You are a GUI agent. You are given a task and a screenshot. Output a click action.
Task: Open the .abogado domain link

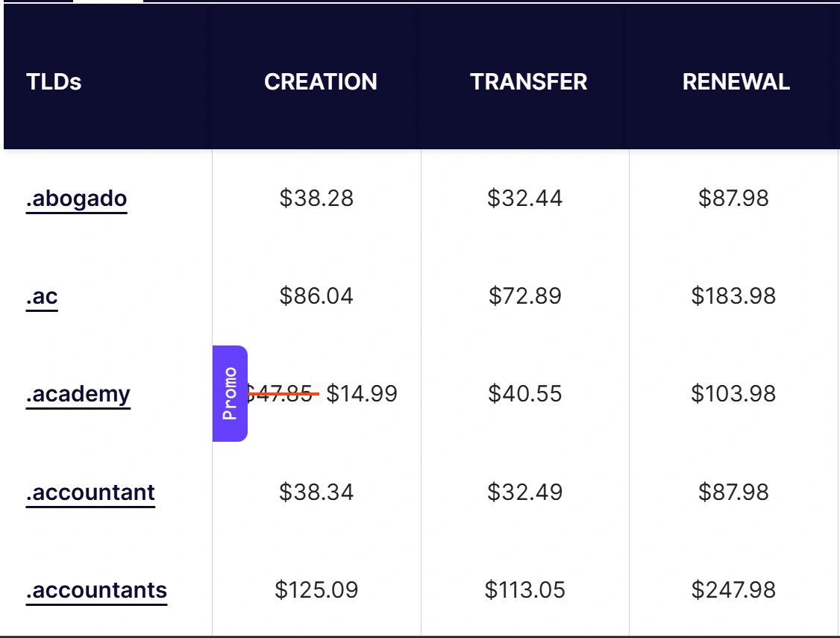point(76,199)
